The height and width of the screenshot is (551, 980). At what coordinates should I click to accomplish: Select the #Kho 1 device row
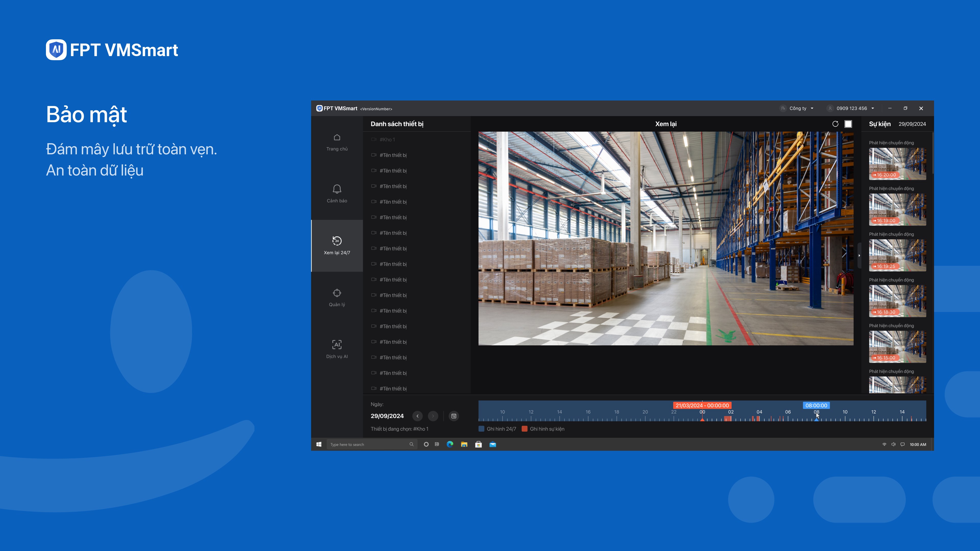(x=416, y=140)
